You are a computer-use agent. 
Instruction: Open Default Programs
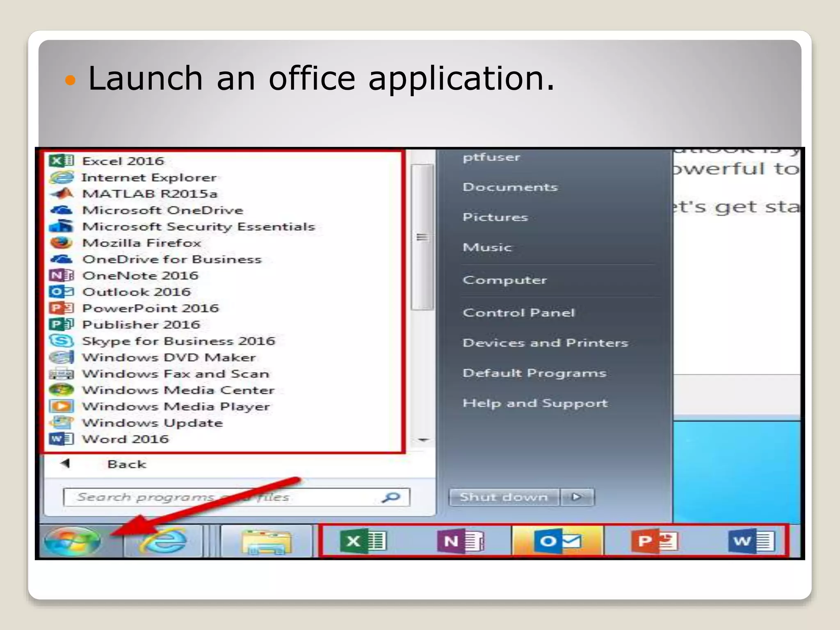point(534,373)
